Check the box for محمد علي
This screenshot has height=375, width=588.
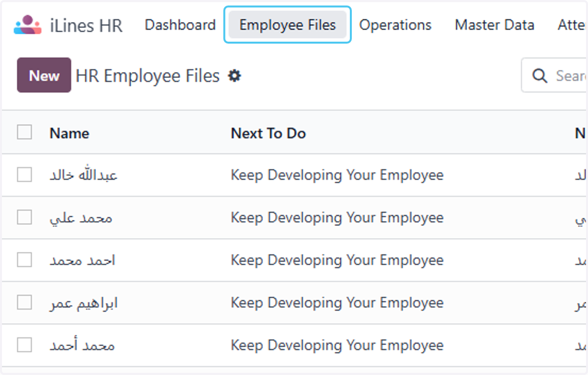point(24,217)
